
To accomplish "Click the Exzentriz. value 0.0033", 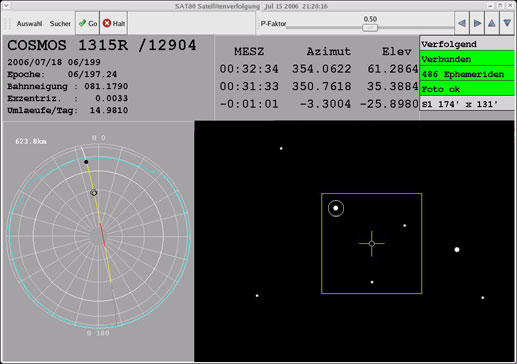I will 111,98.
